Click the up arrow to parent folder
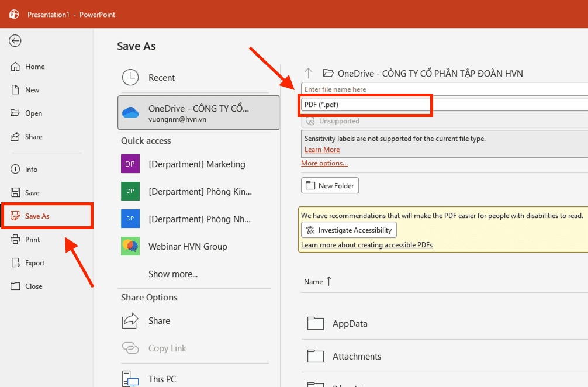Screen dimensions: 588x387 point(308,72)
